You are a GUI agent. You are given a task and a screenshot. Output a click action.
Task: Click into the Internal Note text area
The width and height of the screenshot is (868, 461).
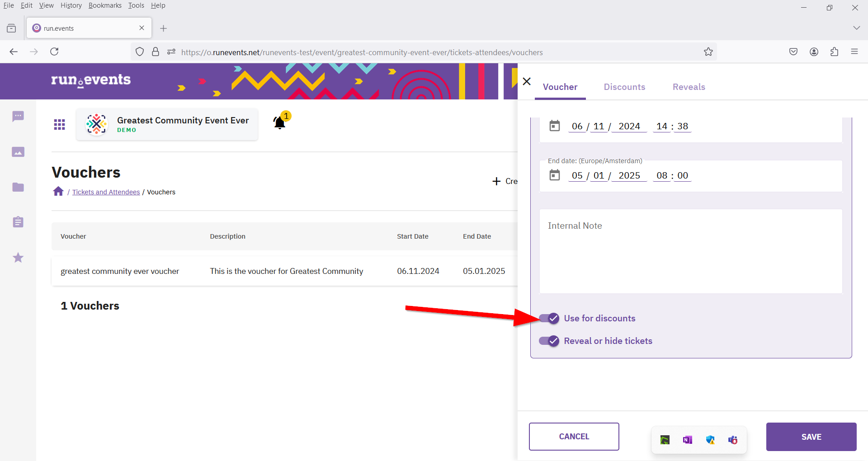[691, 251]
